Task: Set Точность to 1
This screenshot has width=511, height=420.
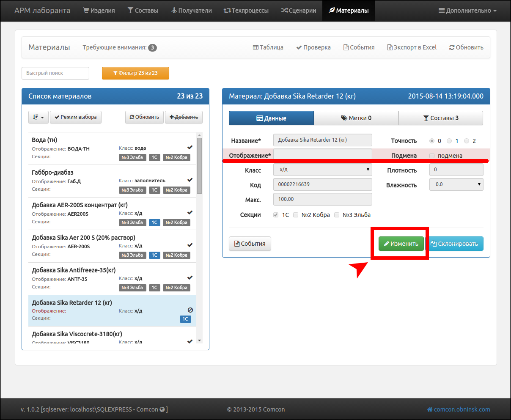Action: 449,141
